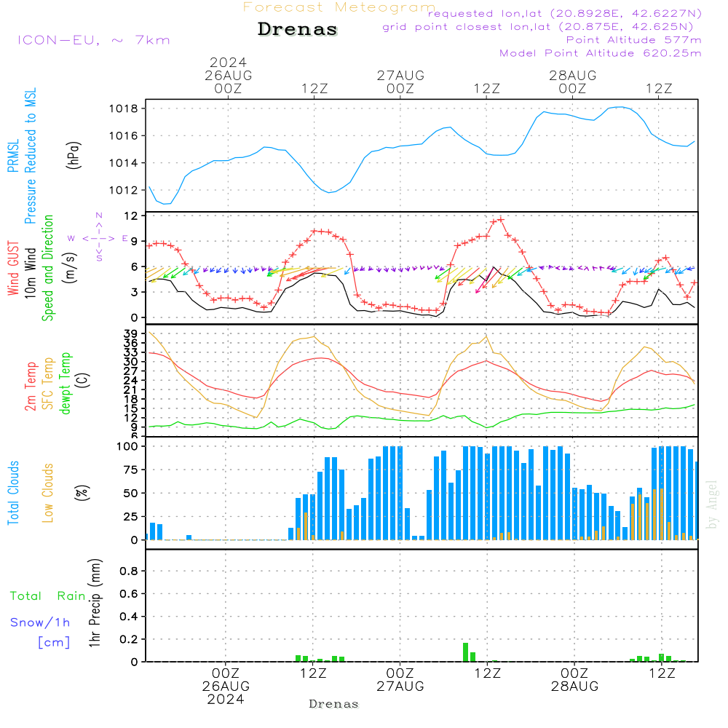Click the orange "Low Clouds" axis label
The width and height of the screenshot is (728, 728).
pos(47,493)
